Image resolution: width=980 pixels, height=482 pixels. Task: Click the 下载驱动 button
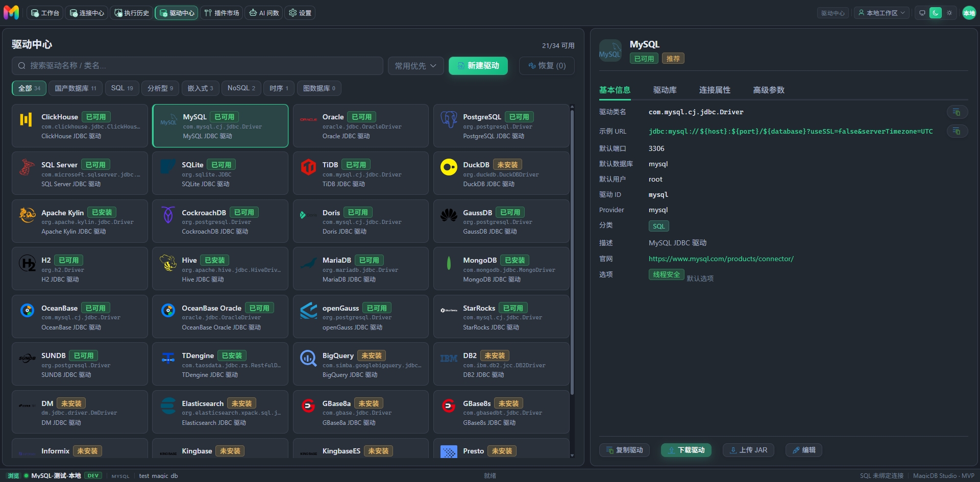pos(686,450)
